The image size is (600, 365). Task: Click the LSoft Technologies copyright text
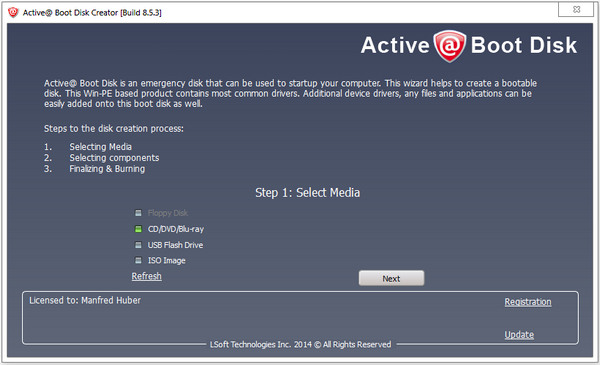tap(300, 344)
